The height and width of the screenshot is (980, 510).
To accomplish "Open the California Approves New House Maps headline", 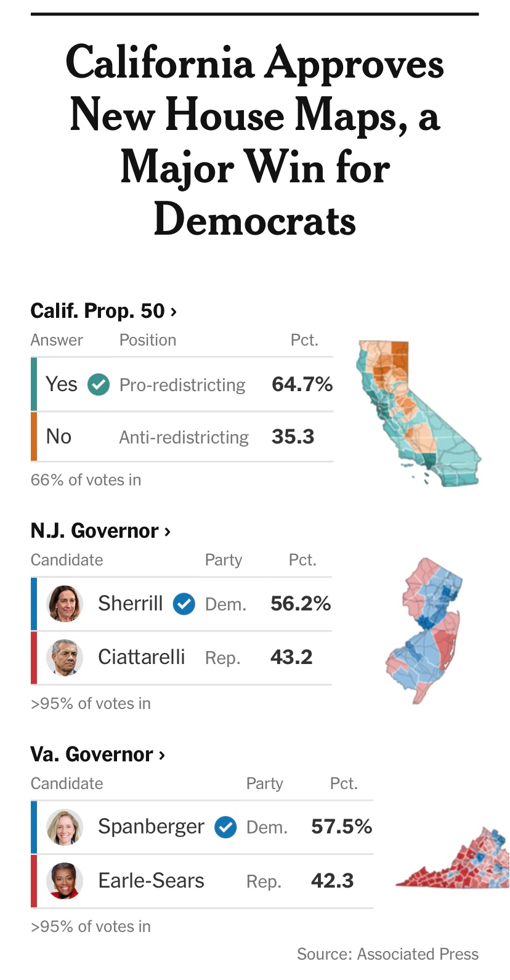I will pos(255,140).
